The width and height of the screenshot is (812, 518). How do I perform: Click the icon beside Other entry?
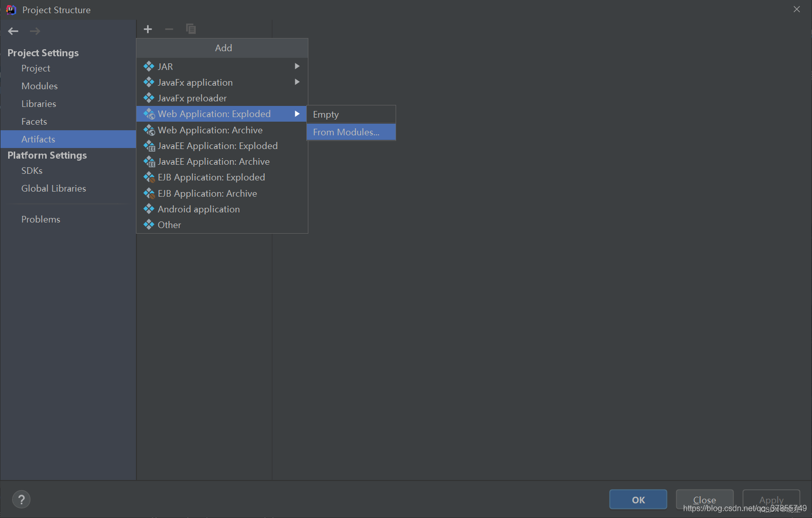point(149,225)
